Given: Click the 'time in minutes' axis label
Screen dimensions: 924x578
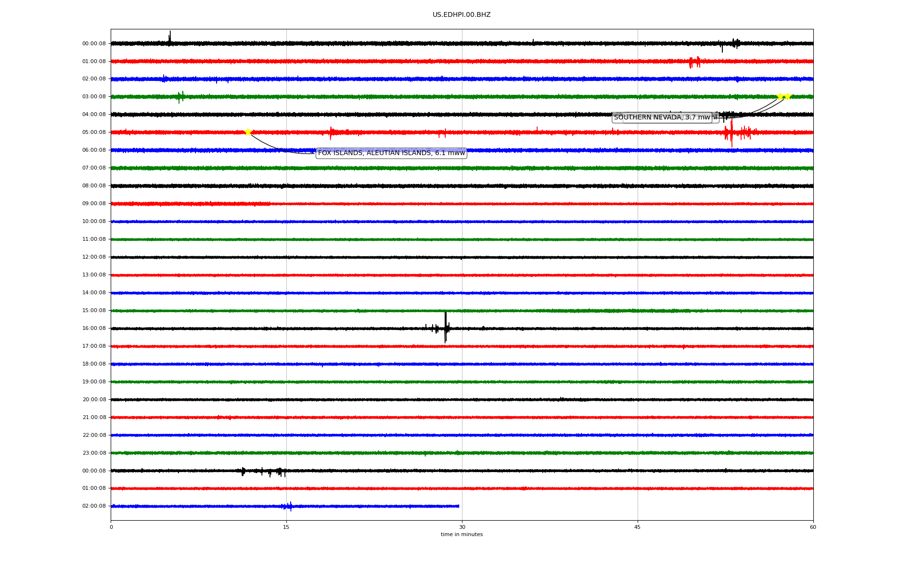Looking at the screenshot, I should [462, 535].
